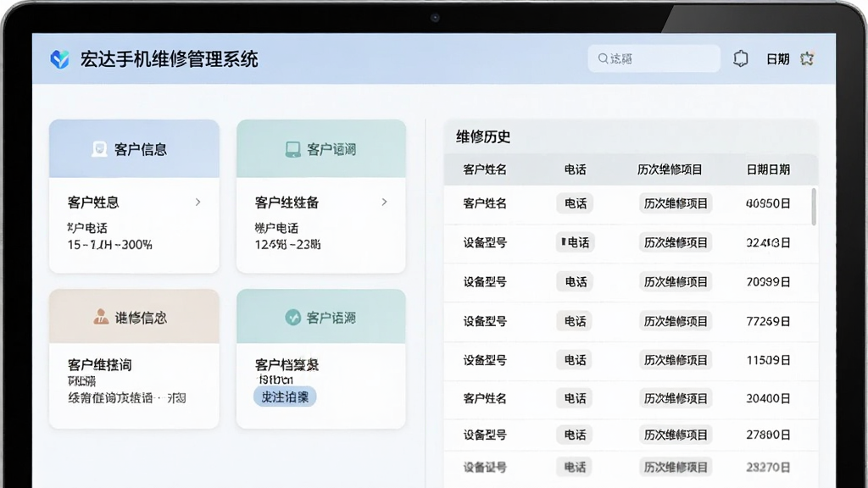
Task: Click the magnifier icon in the search box
Action: pos(603,58)
